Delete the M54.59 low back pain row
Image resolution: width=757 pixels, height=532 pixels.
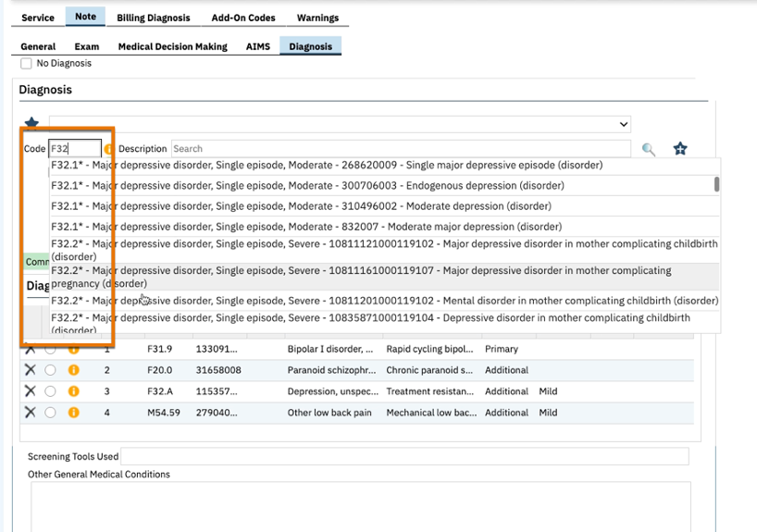(30, 413)
